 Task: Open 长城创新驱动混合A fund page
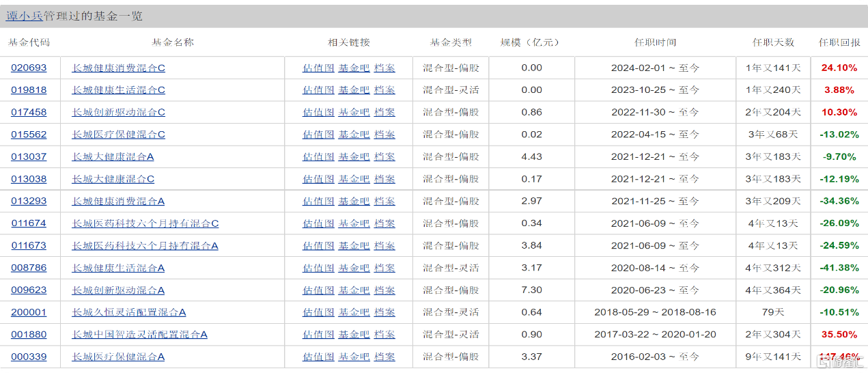(x=119, y=290)
